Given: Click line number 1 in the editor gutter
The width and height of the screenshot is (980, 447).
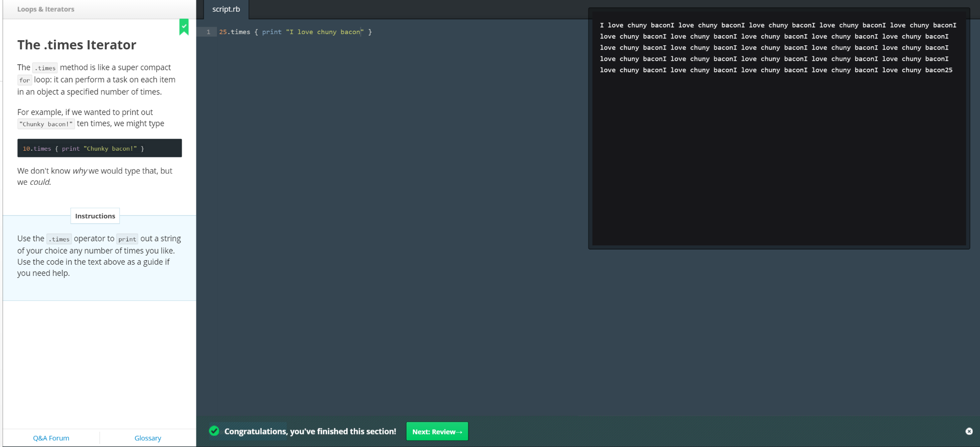Looking at the screenshot, I should [x=208, y=32].
